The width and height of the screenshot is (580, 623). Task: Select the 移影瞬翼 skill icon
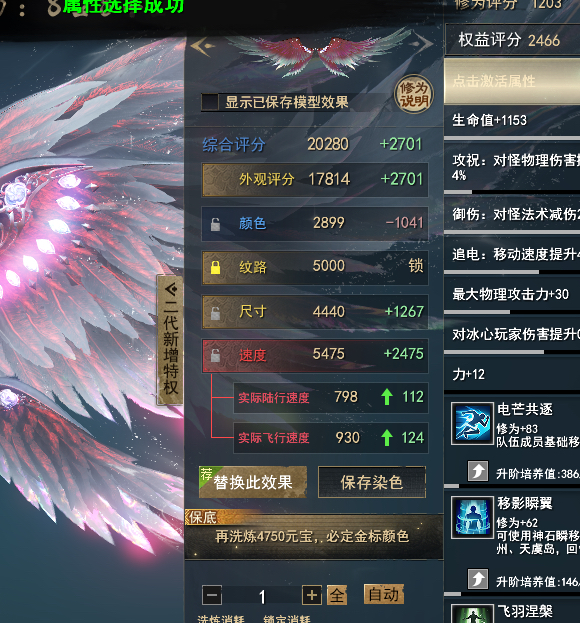click(x=472, y=517)
